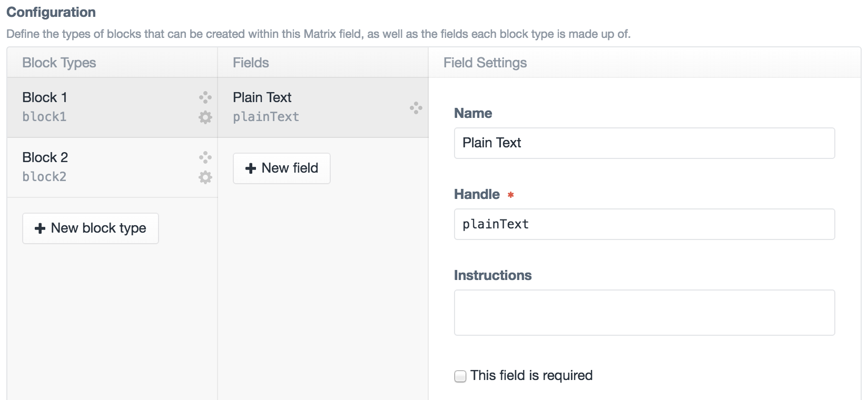
Task: Select the Plain Text field row
Action: [311, 107]
